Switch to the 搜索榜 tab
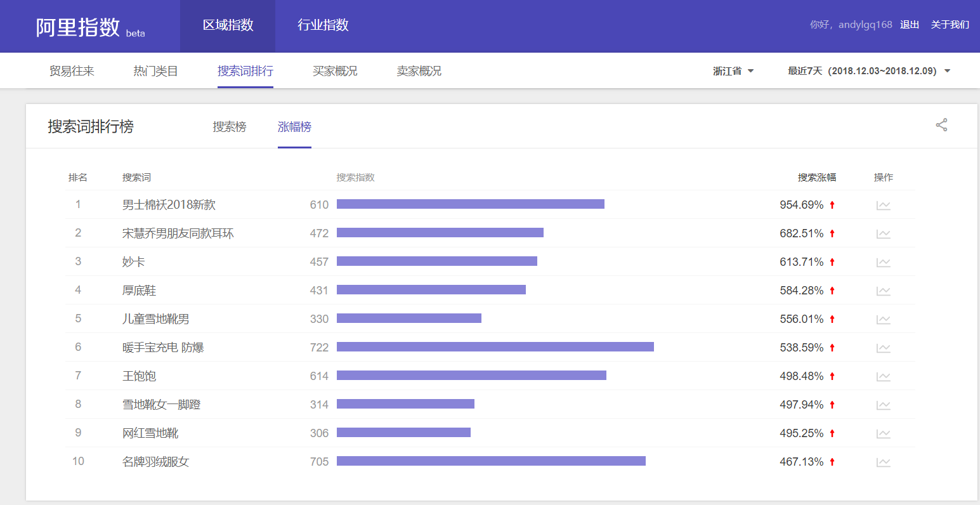The image size is (980, 505). (x=229, y=127)
